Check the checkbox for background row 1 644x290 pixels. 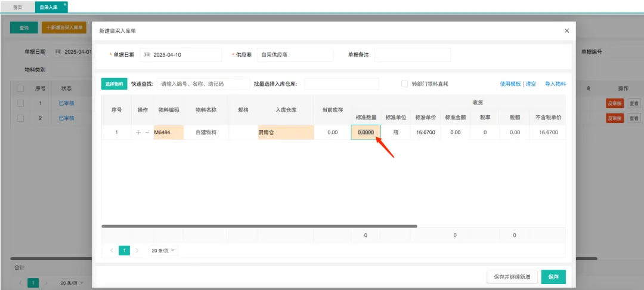[20, 103]
